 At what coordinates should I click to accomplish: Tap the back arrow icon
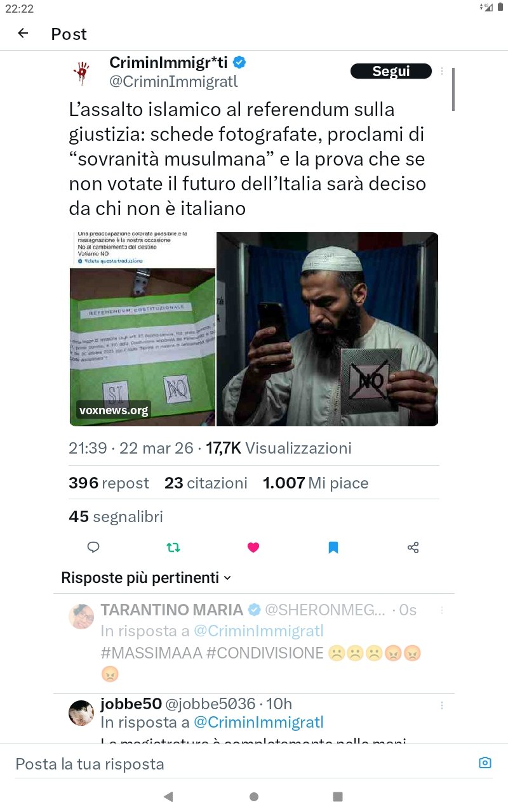pyautogui.click(x=23, y=34)
